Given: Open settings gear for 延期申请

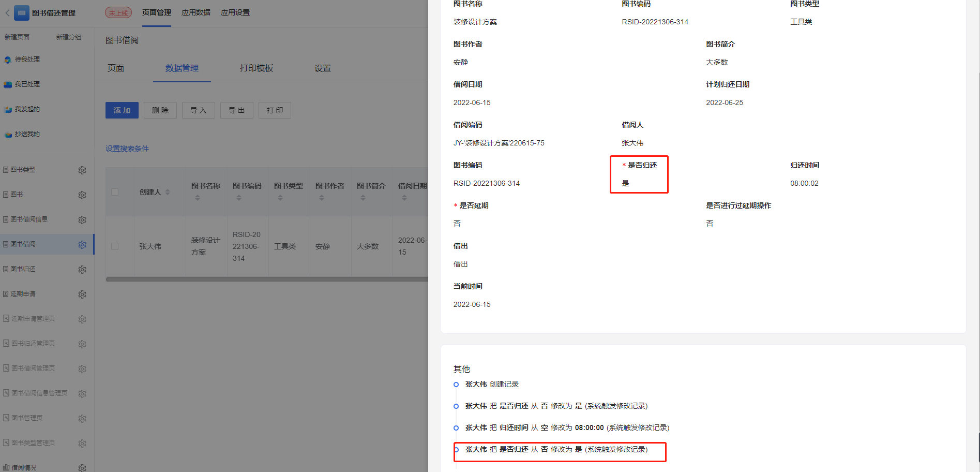Looking at the screenshot, I should (82, 294).
